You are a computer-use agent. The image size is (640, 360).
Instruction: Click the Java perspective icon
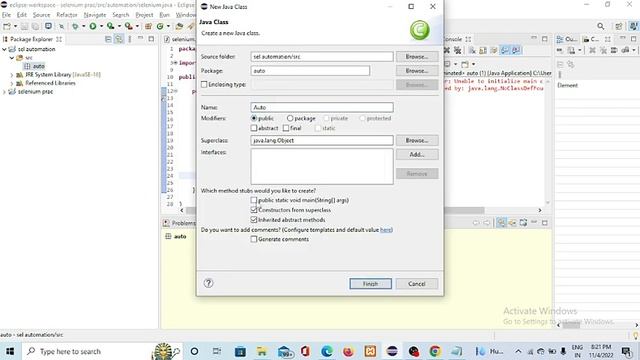point(633,26)
